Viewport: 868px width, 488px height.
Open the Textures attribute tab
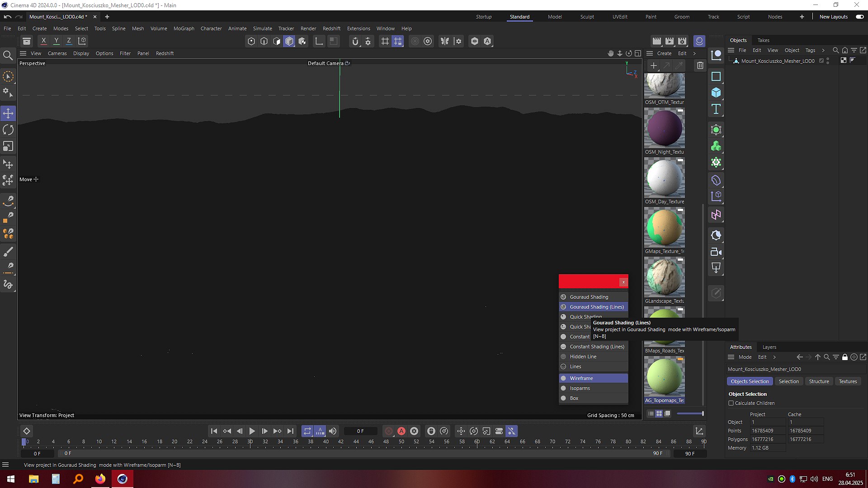point(848,381)
